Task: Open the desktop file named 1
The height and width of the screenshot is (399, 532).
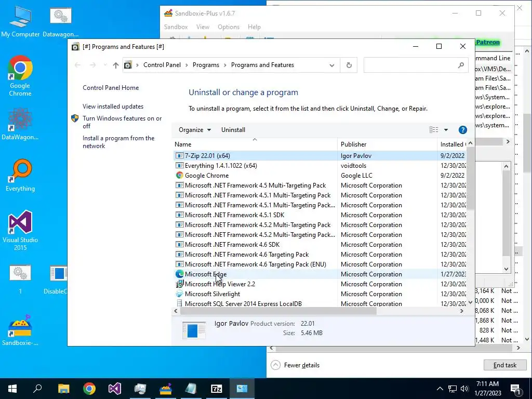Action: tap(20, 278)
